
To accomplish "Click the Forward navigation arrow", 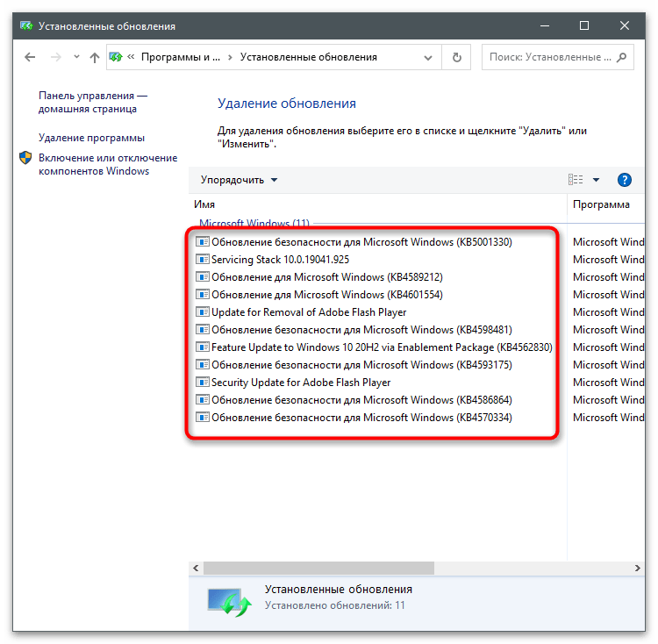I will pos(55,57).
